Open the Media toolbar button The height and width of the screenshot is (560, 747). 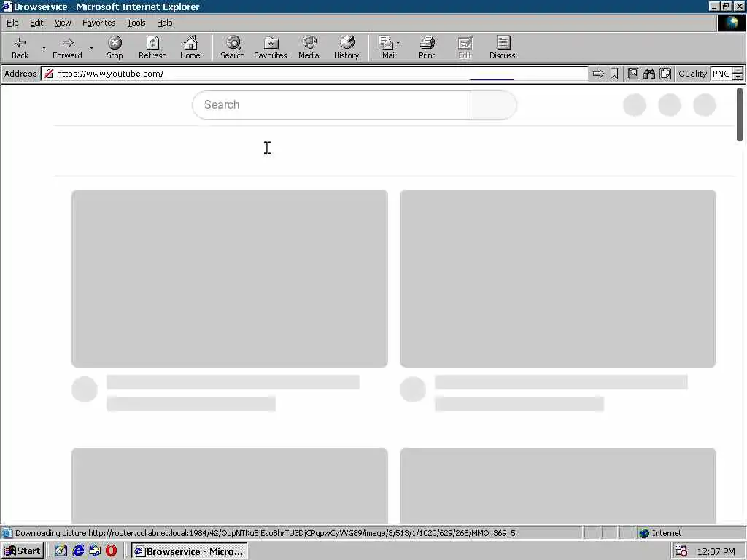tap(309, 47)
